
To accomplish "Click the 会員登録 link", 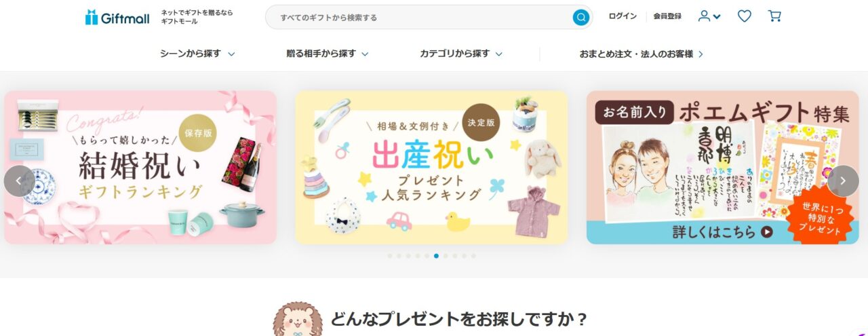I will click(667, 16).
